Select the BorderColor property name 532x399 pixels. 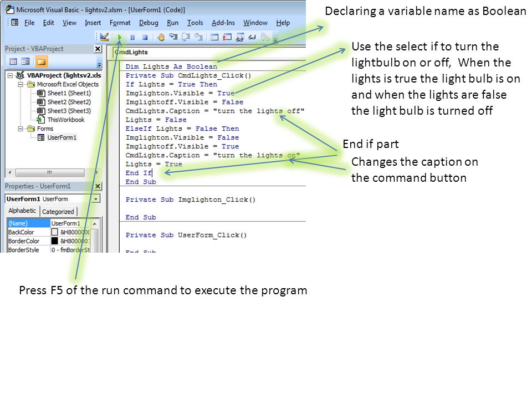coord(24,241)
